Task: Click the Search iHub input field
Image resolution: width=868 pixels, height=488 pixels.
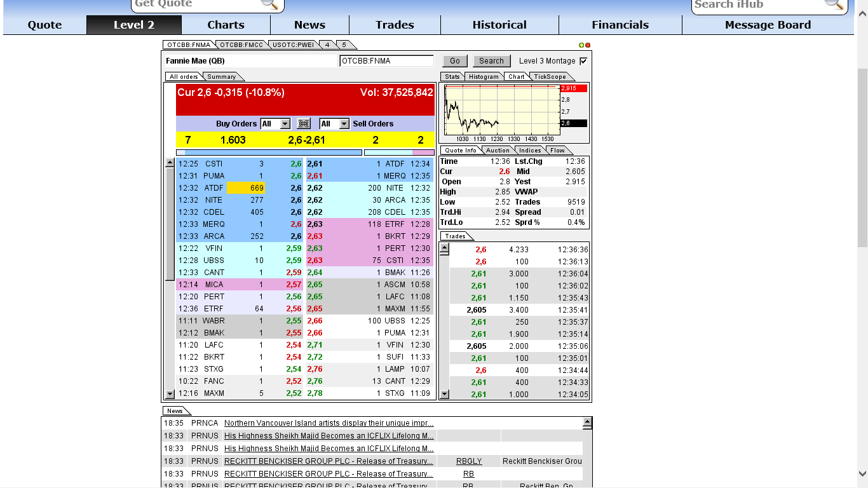Action: pyautogui.click(x=758, y=4)
